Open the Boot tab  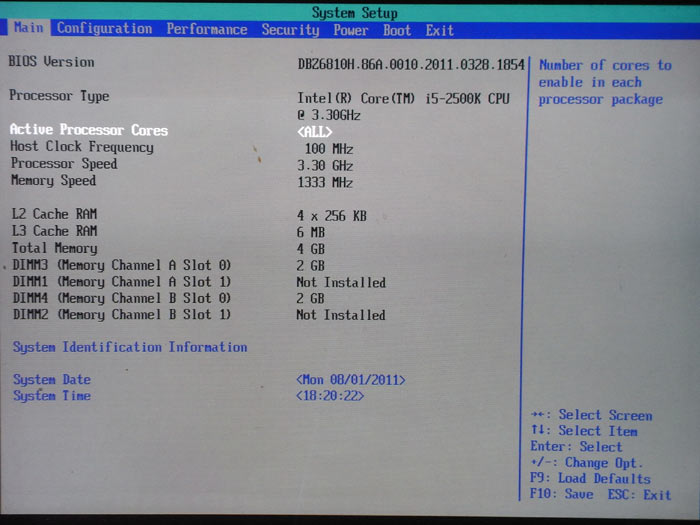397,30
